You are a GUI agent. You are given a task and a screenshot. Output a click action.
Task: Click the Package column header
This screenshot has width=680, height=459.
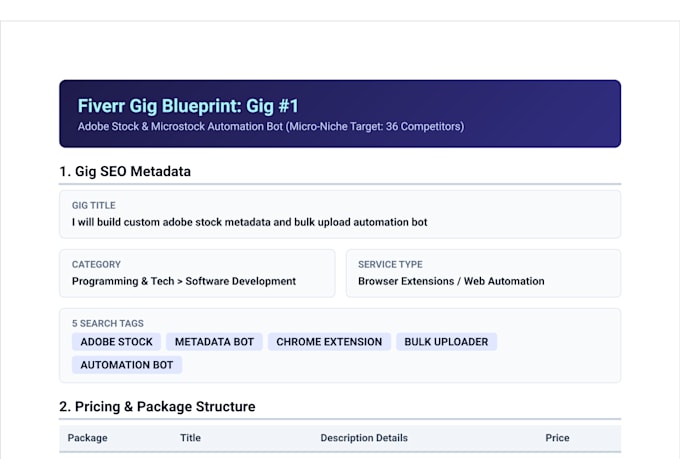pyautogui.click(x=88, y=438)
